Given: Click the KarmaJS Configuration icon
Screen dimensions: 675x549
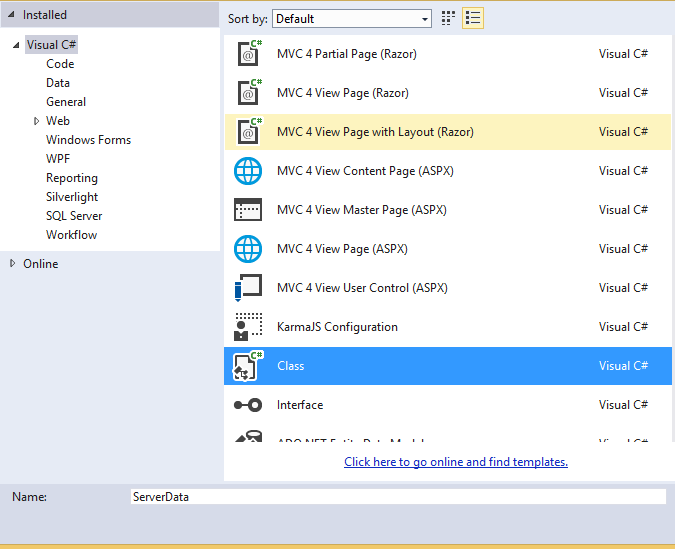Looking at the screenshot, I should pyautogui.click(x=247, y=327).
